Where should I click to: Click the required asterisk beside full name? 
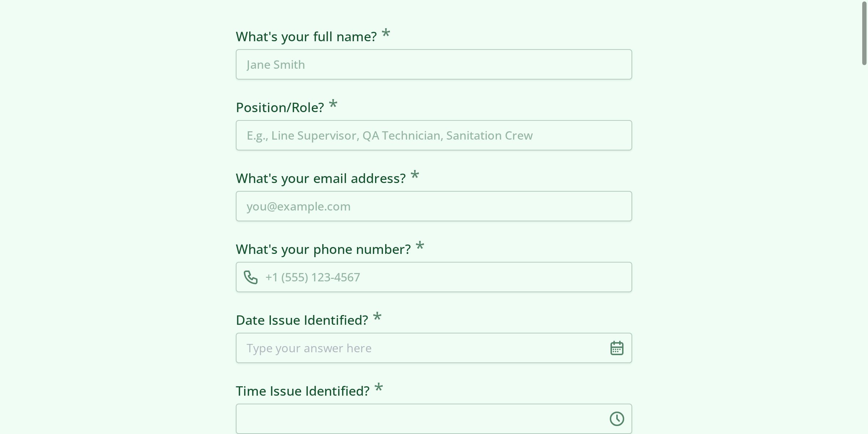click(x=386, y=34)
